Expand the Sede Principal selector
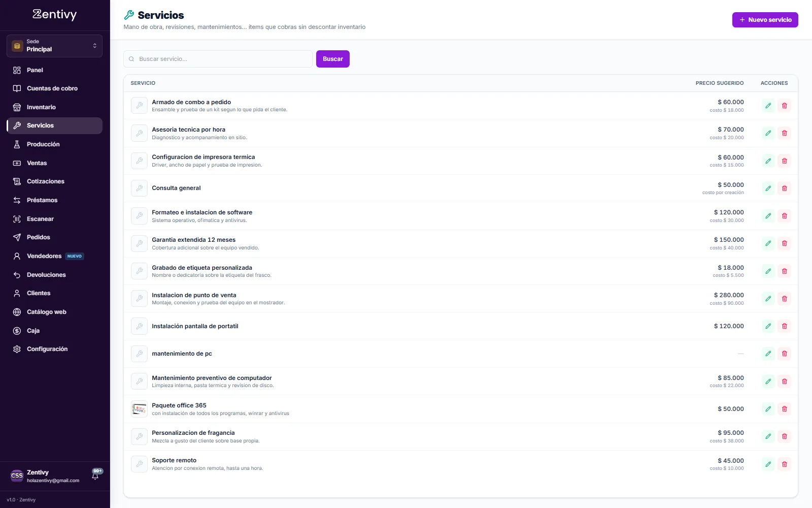812x508 pixels. 54,46
